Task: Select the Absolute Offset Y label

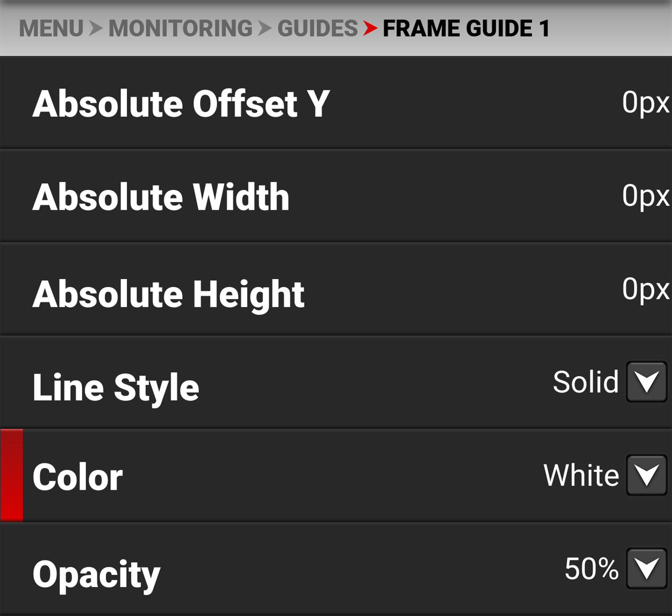Action: pyautogui.click(x=181, y=104)
